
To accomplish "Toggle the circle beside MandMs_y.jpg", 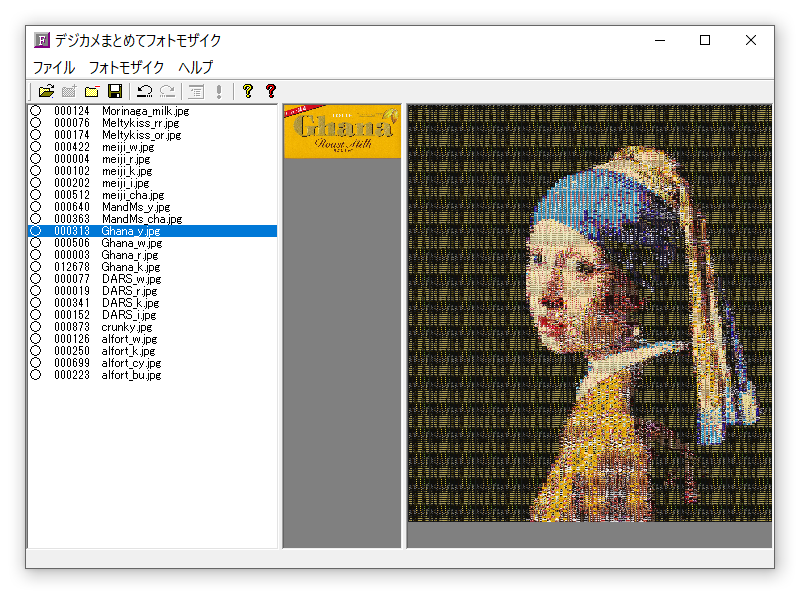I will (35, 207).
